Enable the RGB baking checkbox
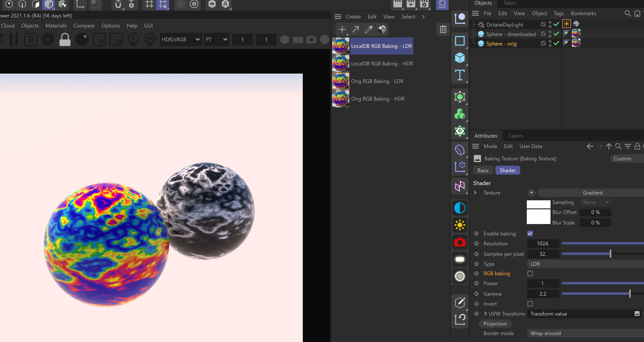Image resolution: width=644 pixels, height=342 pixels. [530, 273]
